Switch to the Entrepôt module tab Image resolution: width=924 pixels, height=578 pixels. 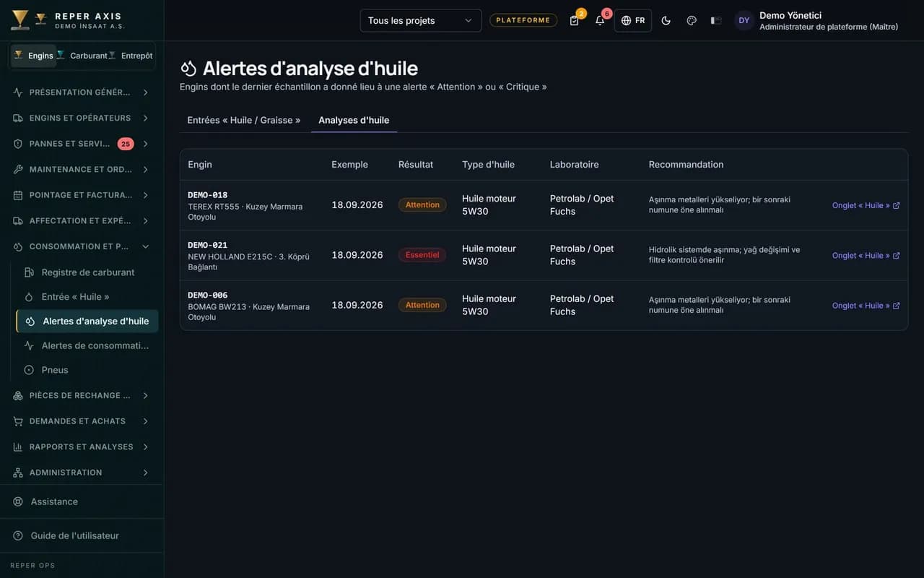[x=131, y=56]
